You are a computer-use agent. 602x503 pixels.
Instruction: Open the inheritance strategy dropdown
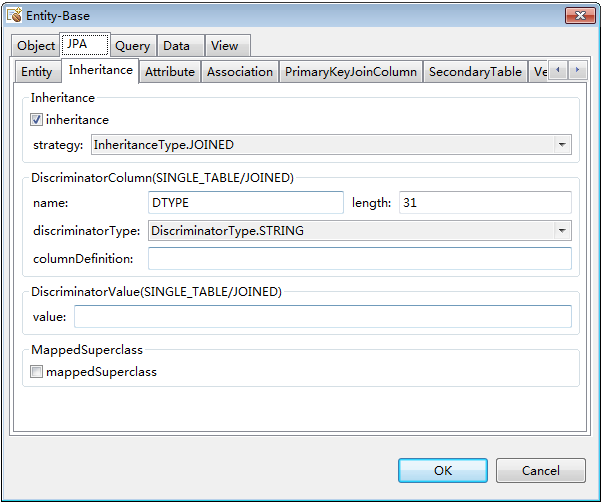562,145
